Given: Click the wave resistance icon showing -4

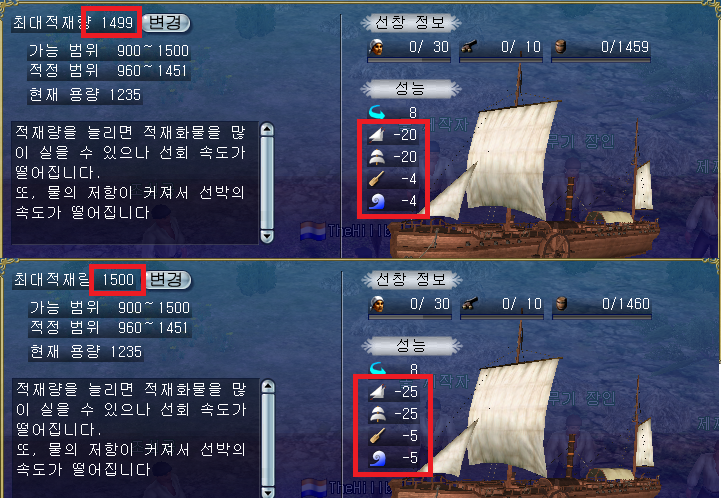Looking at the screenshot, I should 377,201.
